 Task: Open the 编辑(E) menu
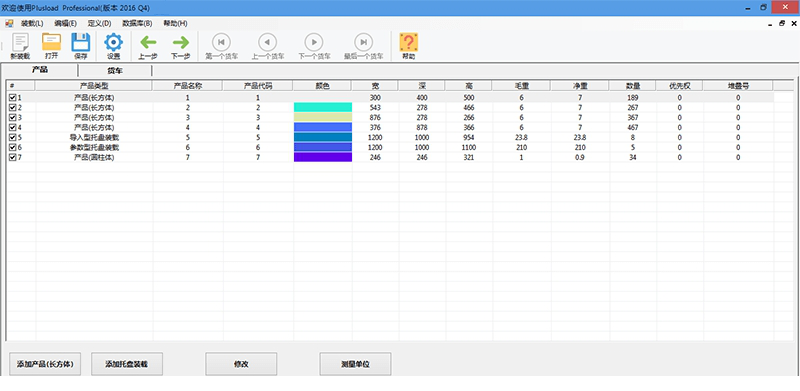click(66, 23)
